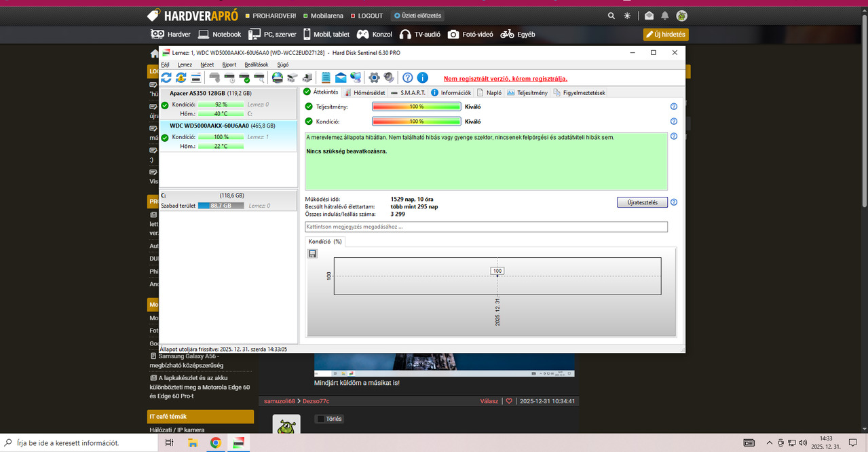
Task: Open the Súgó menu
Action: 283,64
